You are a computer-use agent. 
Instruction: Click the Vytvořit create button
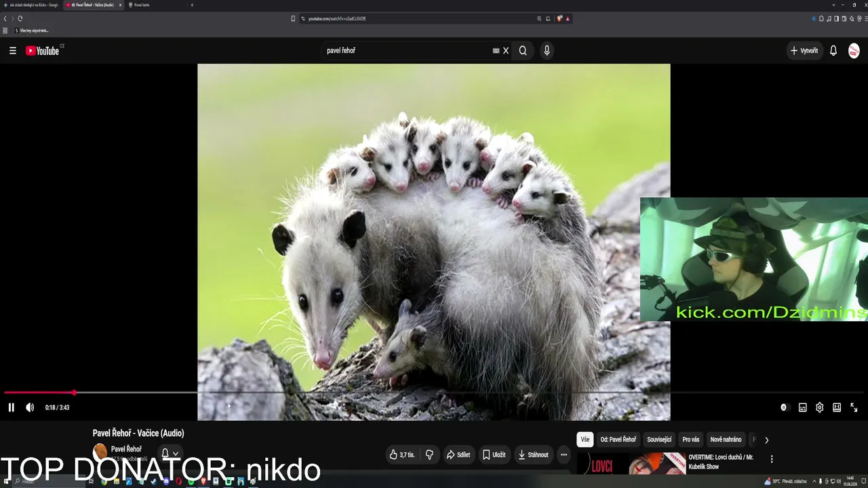[x=804, y=50]
